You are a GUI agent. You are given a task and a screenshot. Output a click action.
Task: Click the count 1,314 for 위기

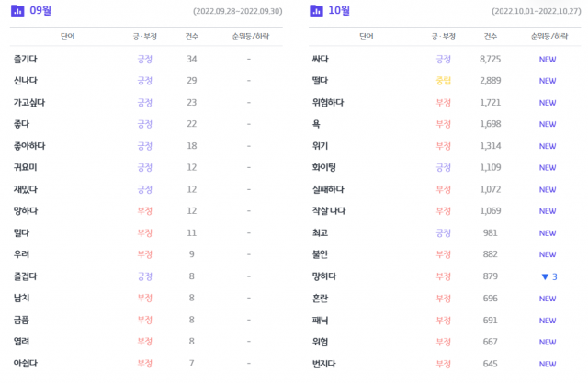click(490, 146)
